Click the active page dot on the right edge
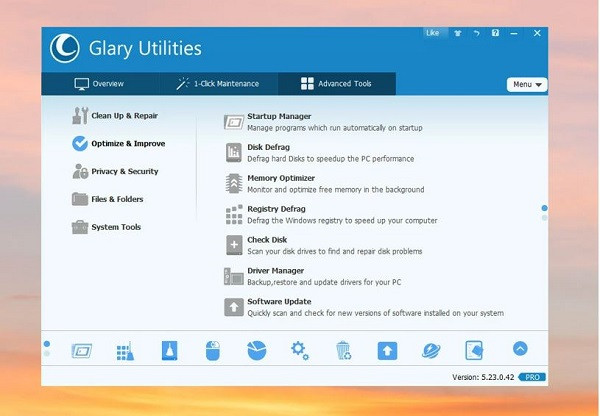600x416 pixels. pos(545,208)
